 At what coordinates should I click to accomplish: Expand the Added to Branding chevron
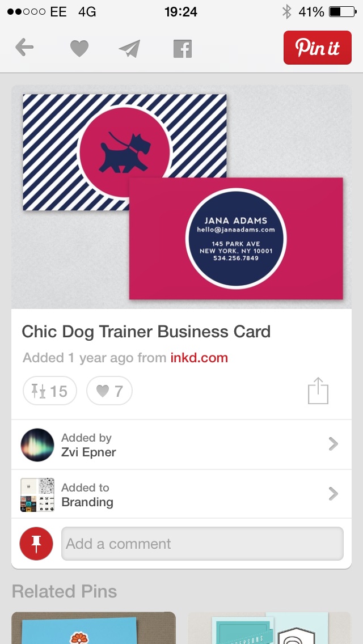tap(334, 494)
